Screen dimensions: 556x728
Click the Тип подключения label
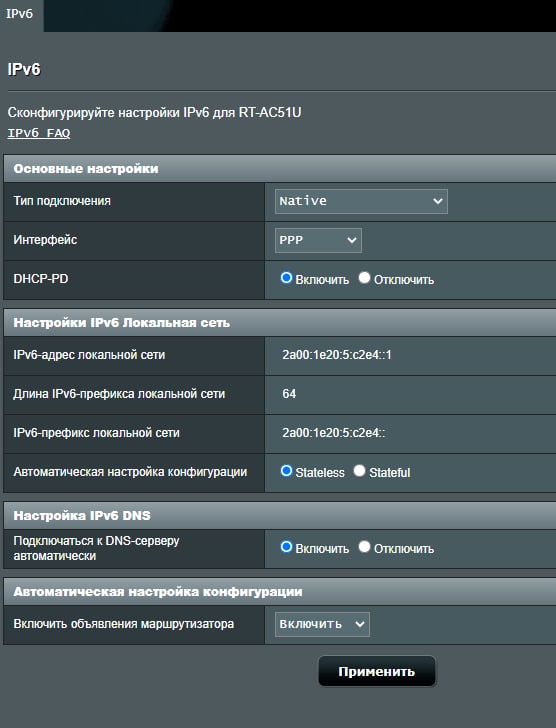[x=62, y=201]
